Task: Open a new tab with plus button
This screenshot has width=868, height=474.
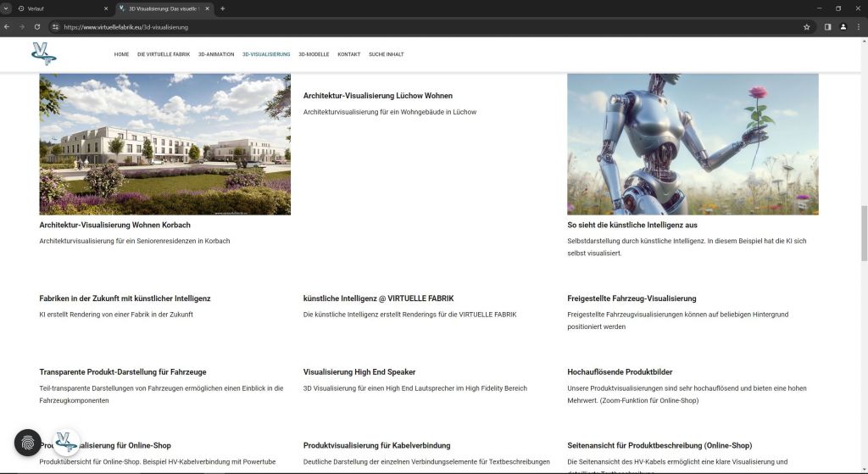Action: 222,8
